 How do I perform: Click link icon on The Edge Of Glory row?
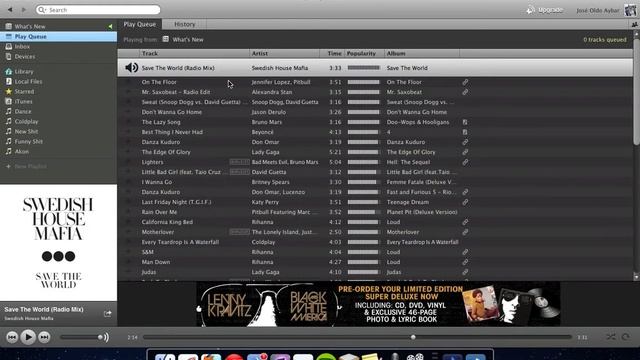pyautogui.click(x=465, y=152)
